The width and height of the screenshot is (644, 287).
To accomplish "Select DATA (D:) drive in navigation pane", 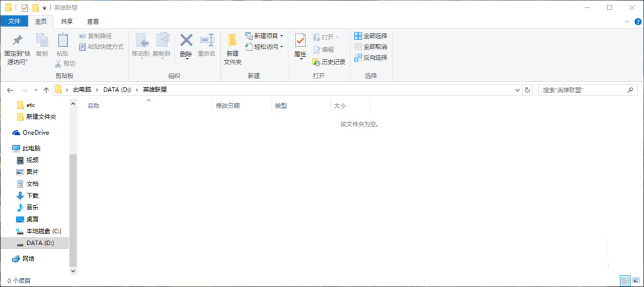I will (35, 243).
